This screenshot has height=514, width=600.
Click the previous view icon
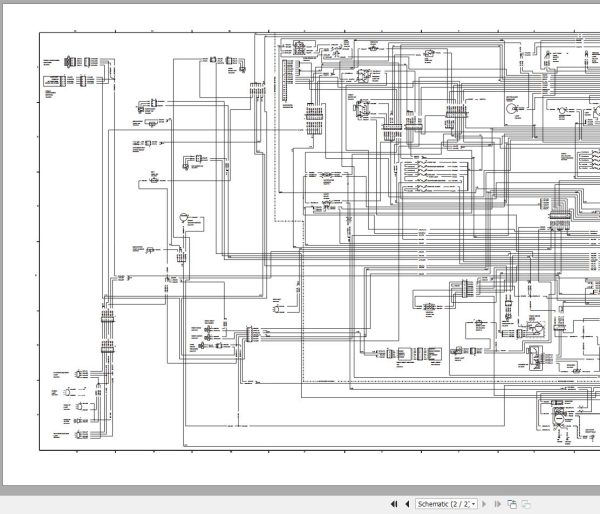[512, 504]
